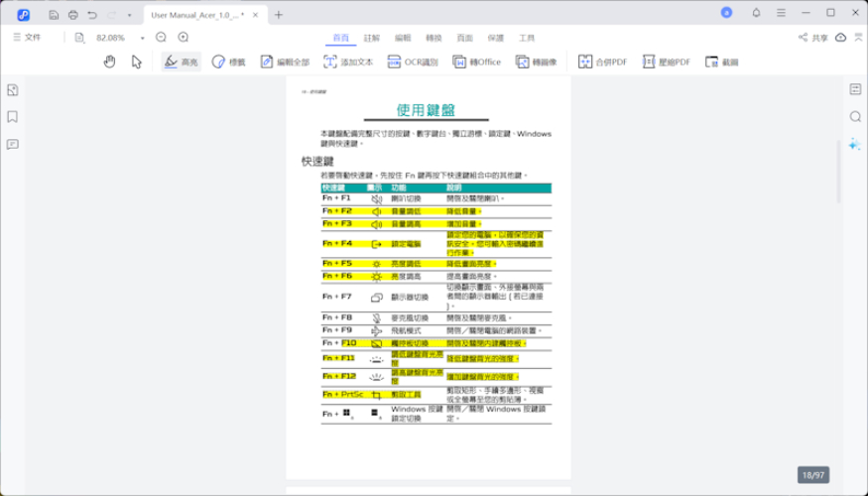Toggle the 高亮 highlight tool
The image size is (868, 496).
tap(181, 62)
